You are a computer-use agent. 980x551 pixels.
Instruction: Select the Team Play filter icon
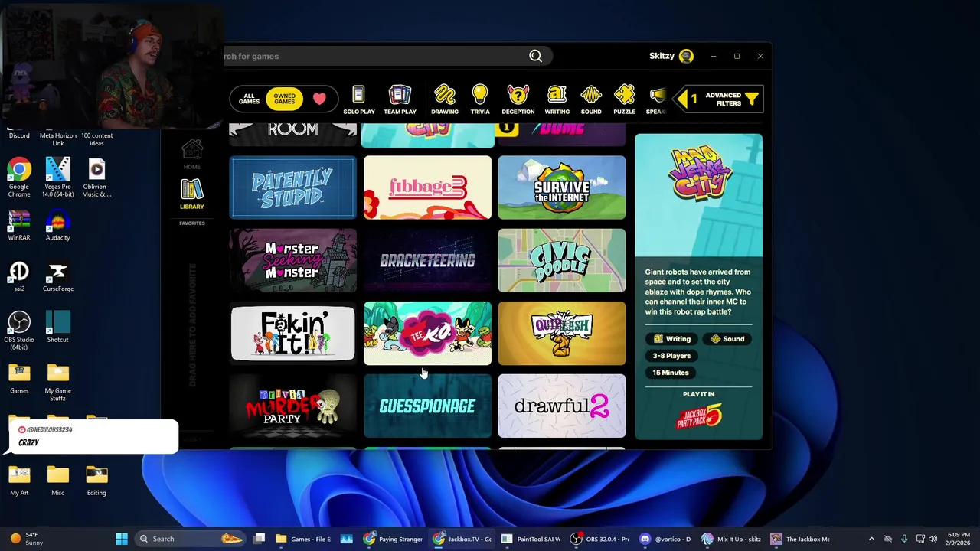(x=400, y=100)
